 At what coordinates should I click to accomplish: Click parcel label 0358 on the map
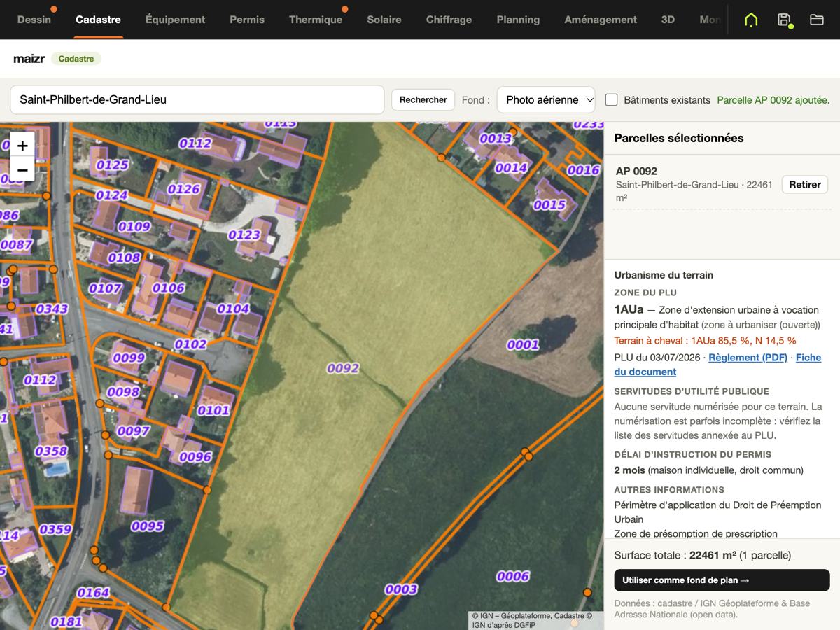coord(51,451)
